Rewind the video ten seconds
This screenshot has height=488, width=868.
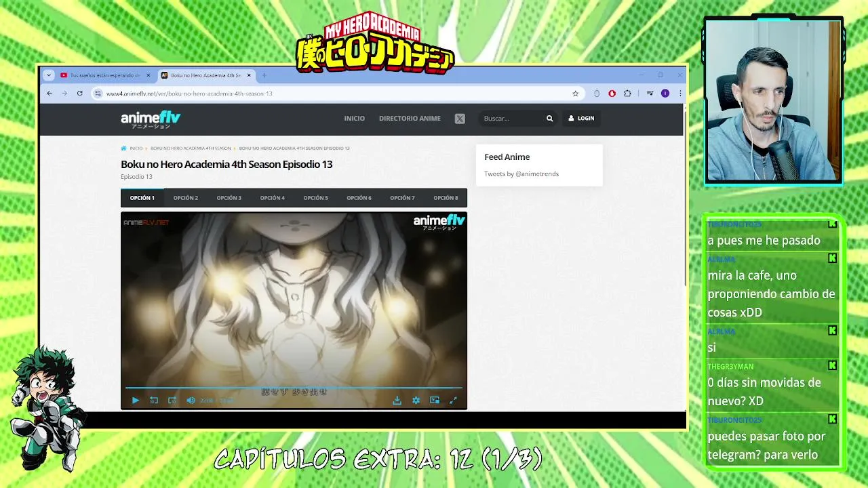(x=154, y=401)
